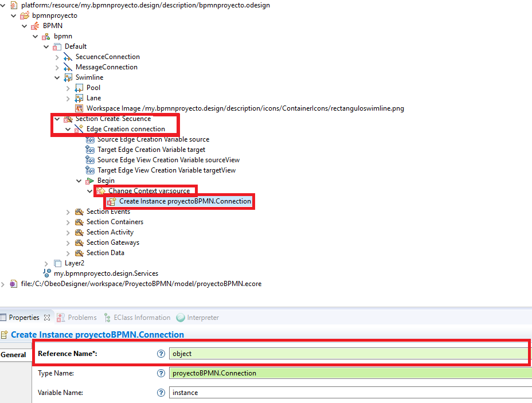532x403 pixels.
Task: Collapse the bpmnproyecto group node
Action: (x=14, y=15)
